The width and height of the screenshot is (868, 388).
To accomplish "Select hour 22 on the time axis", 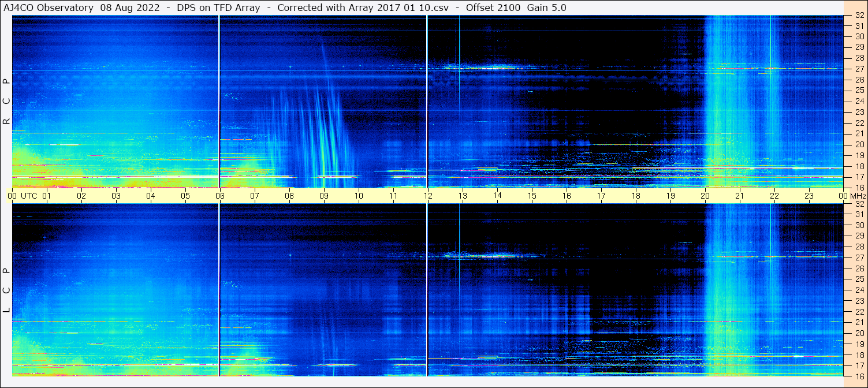I will coord(774,196).
